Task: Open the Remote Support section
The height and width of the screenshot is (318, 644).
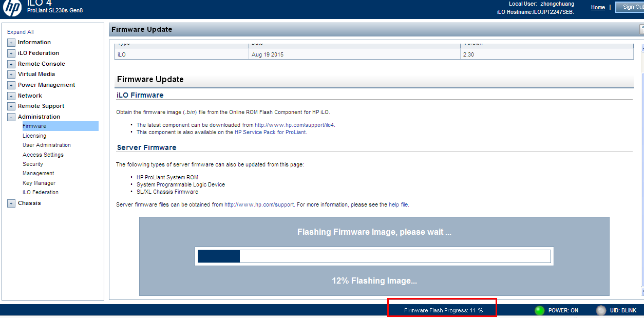Action: [41, 106]
